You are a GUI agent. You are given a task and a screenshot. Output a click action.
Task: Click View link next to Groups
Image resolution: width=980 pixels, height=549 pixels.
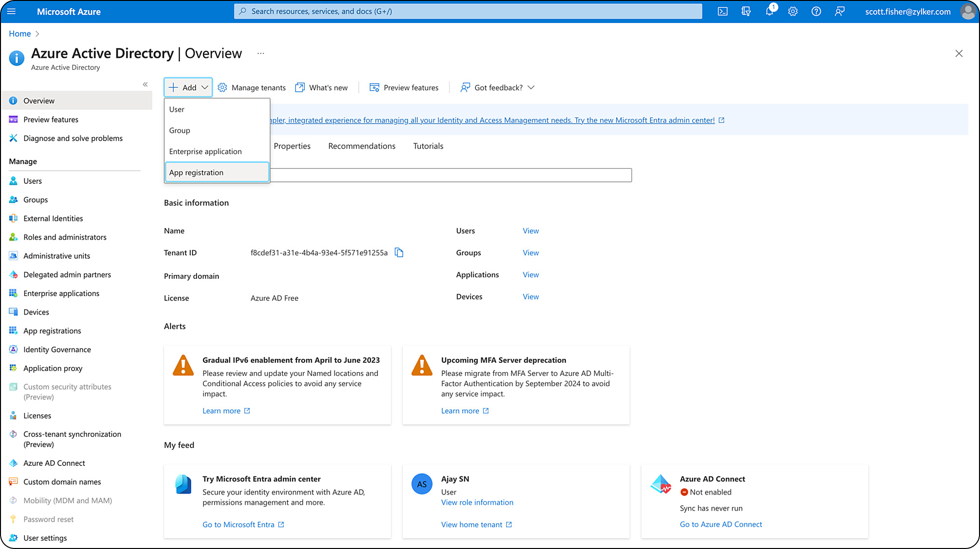coord(531,253)
